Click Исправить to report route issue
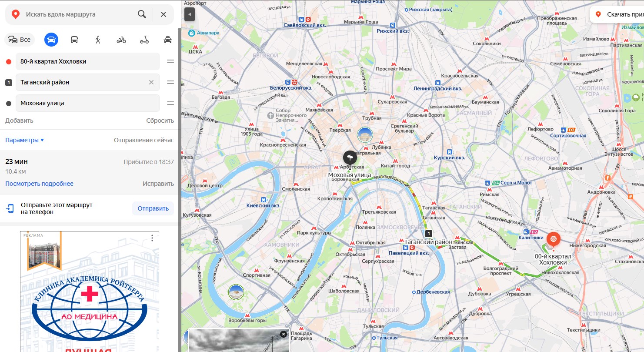Screen dimensions: 644x352 pyautogui.click(x=158, y=184)
